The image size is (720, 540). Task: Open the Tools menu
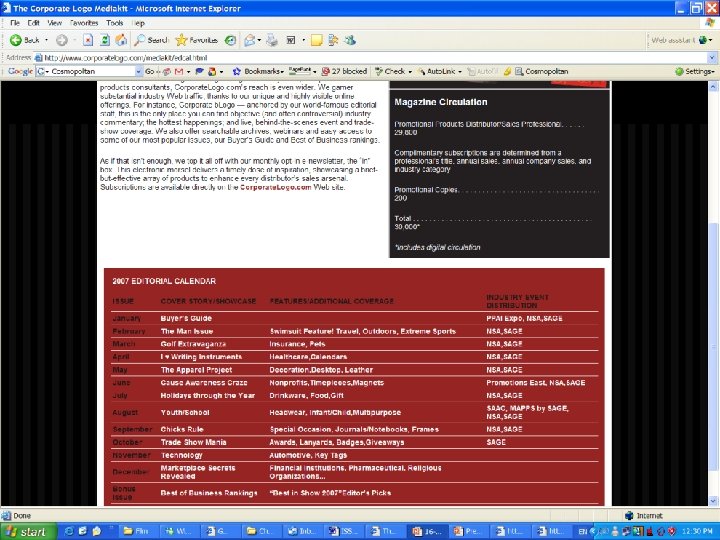click(114, 22)
